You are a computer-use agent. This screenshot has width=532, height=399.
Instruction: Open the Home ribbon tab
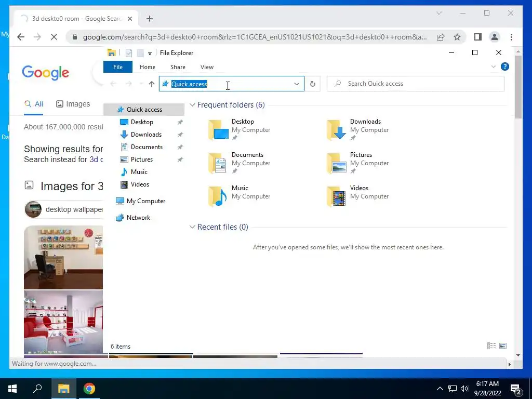point(147,67)
